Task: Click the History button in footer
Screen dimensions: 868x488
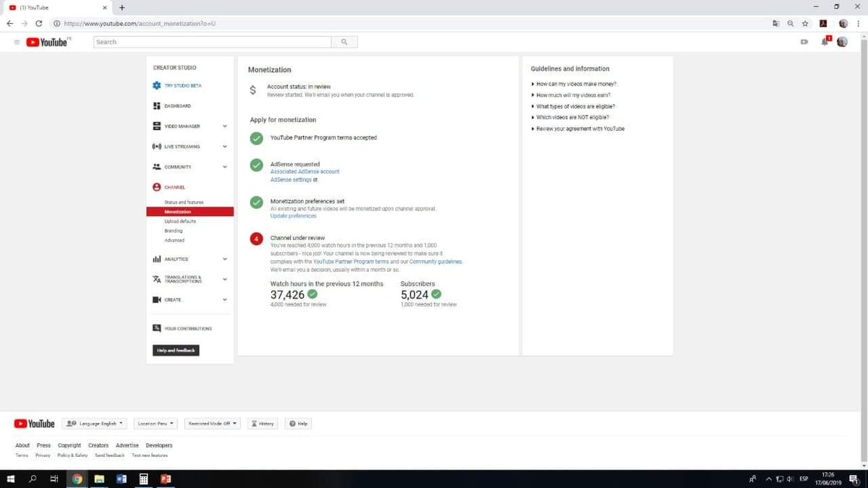Action: [x=262, y=424]
